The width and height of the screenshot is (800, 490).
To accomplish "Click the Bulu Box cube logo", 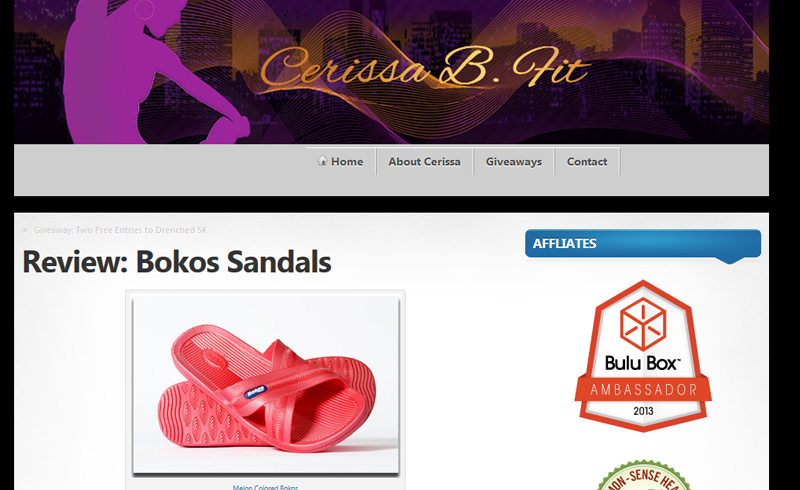I will [x=643, y=324].
